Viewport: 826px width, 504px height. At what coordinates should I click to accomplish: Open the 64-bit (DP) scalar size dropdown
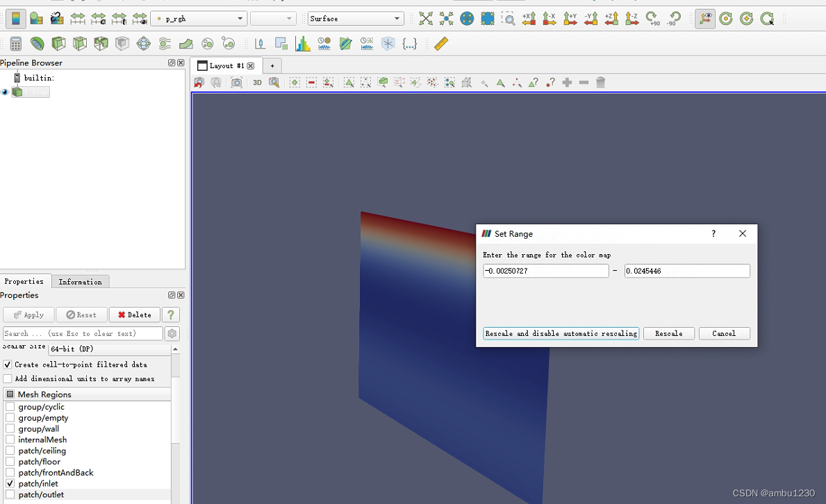click(109, 349)
